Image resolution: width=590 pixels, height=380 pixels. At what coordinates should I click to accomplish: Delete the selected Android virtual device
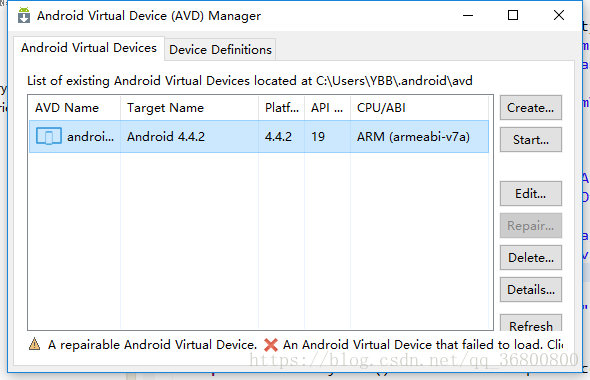(x=531, y=257)
